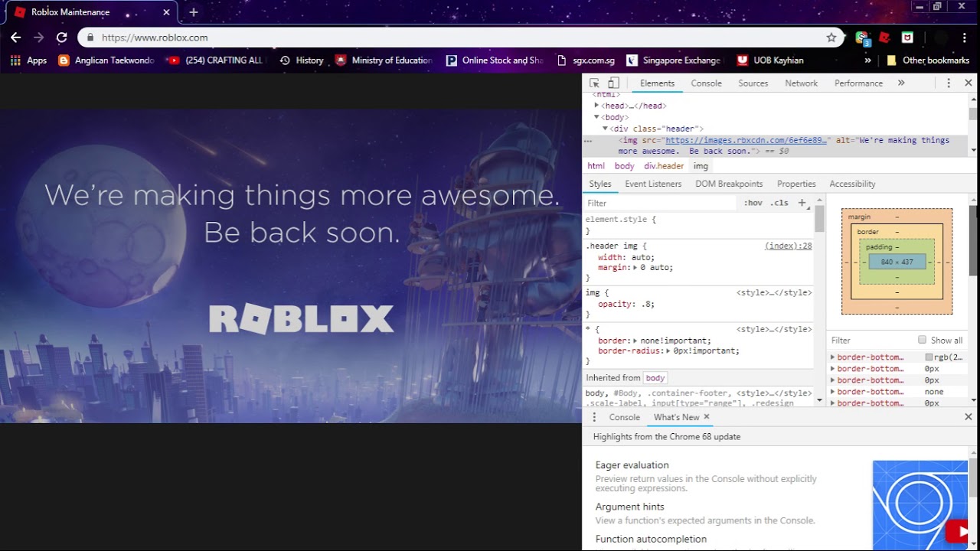
Task: Open the UOB Kayhian bookmark
Action: 770,60
